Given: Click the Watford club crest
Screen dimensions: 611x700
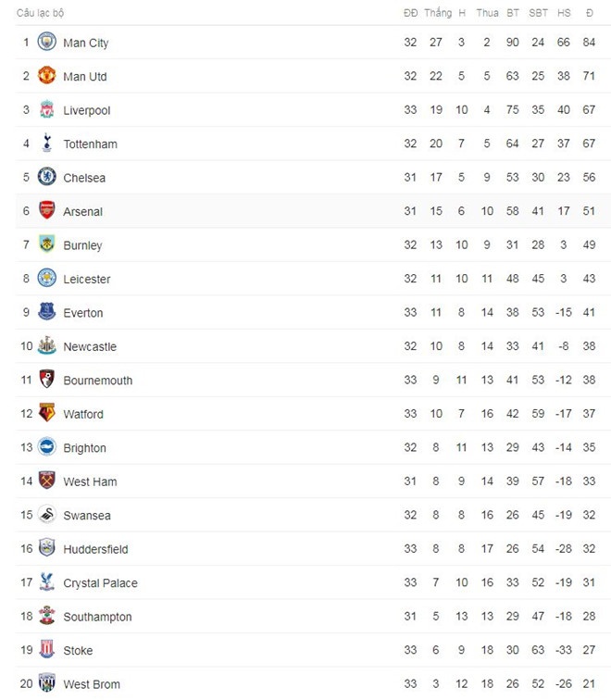Looking at the screenshot, I should pos(46,414).
